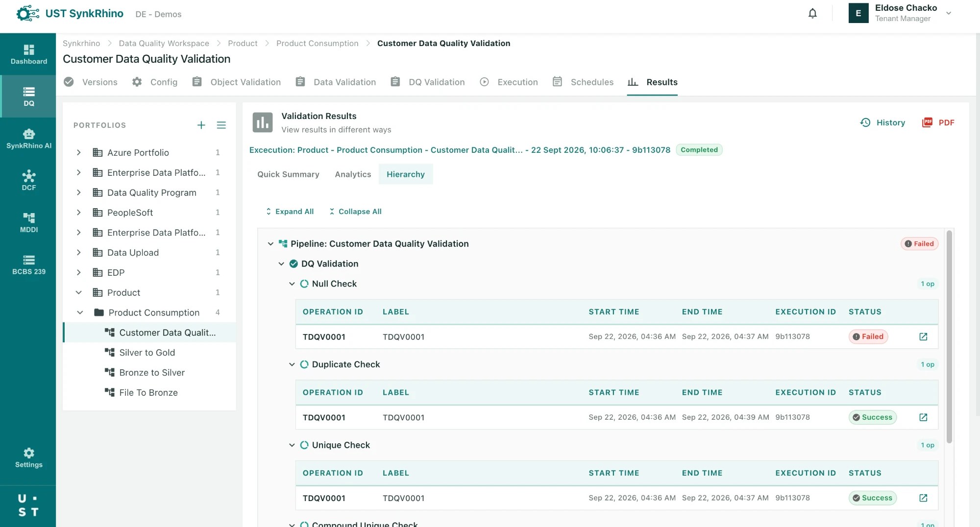Open details for Null Check TDQV0001 row
Viewport: 980px width, 527px height.
coord(923,337)
